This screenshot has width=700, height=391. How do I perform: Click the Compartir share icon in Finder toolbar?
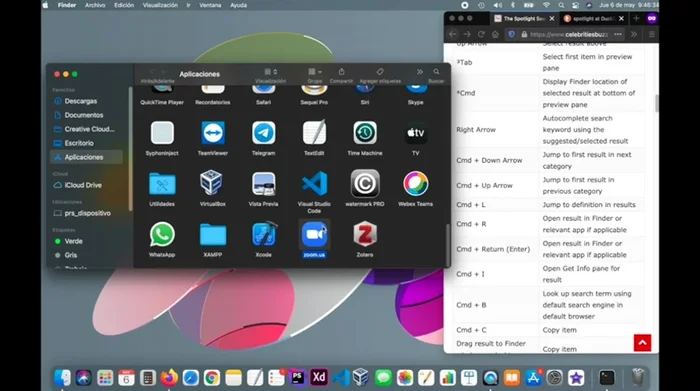342,72
